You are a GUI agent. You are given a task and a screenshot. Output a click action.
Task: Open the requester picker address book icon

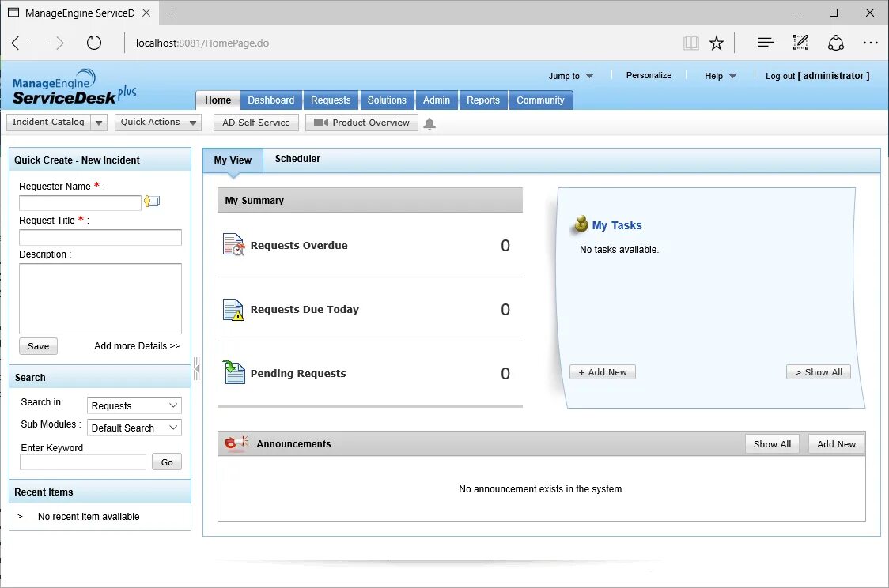151,202
